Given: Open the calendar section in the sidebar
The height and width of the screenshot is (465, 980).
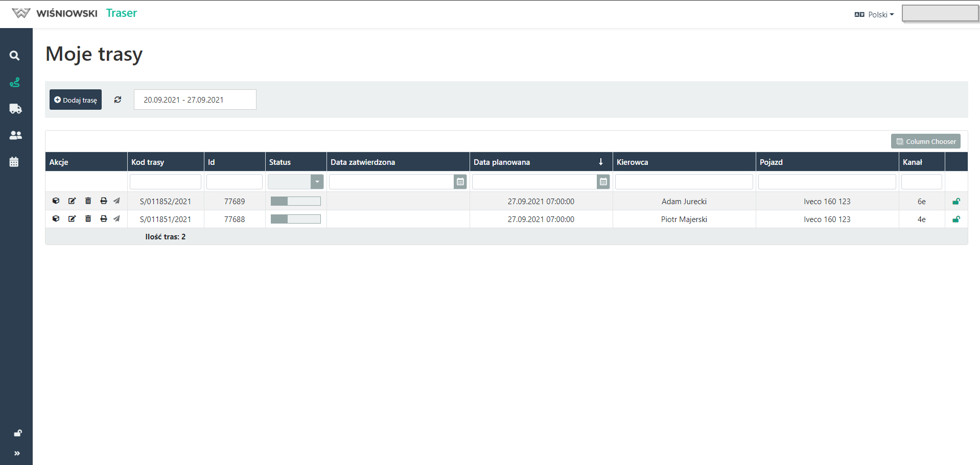Looking at the screenshot, I should [x=14, y=162].
